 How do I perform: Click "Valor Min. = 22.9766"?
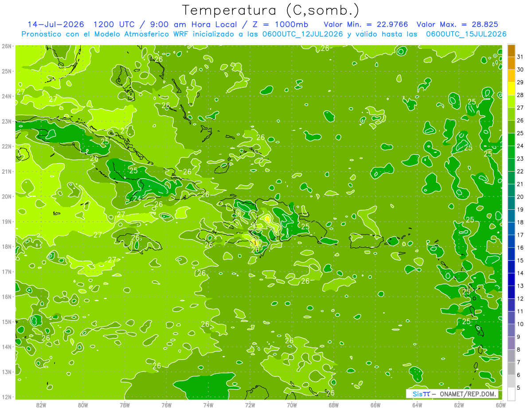click(x=366, y=24)
